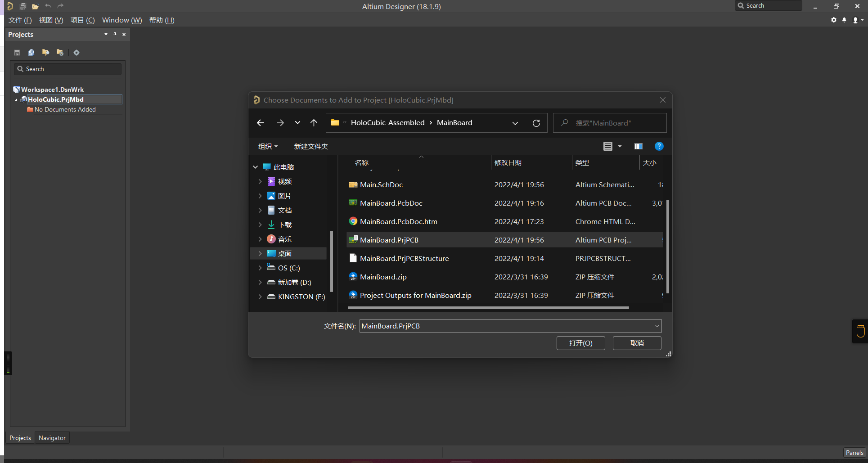The height and width of the screenshot is (463, 868).
Task: Go back in file dialog navigation
Action: tap(261, 123)
